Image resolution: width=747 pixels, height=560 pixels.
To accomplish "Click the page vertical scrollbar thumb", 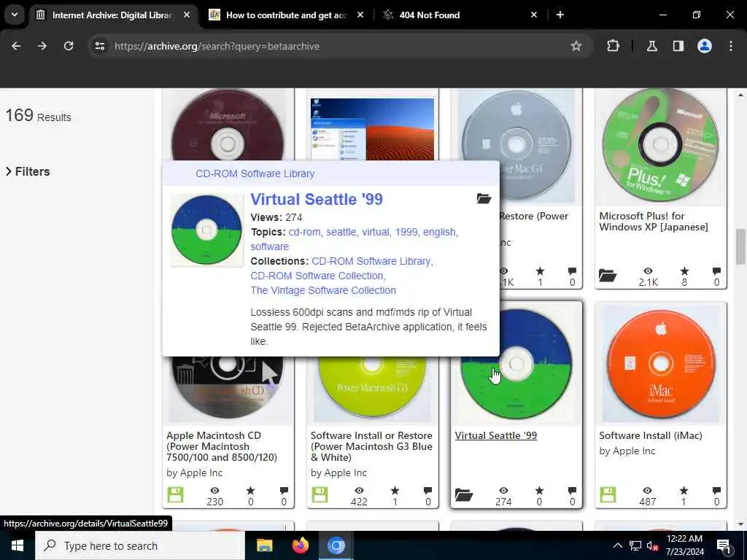I will [740, 246].
